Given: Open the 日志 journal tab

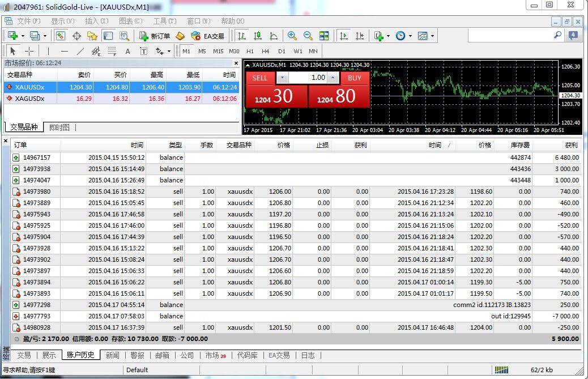Looking at the screenshot, I should click(308, 355).
